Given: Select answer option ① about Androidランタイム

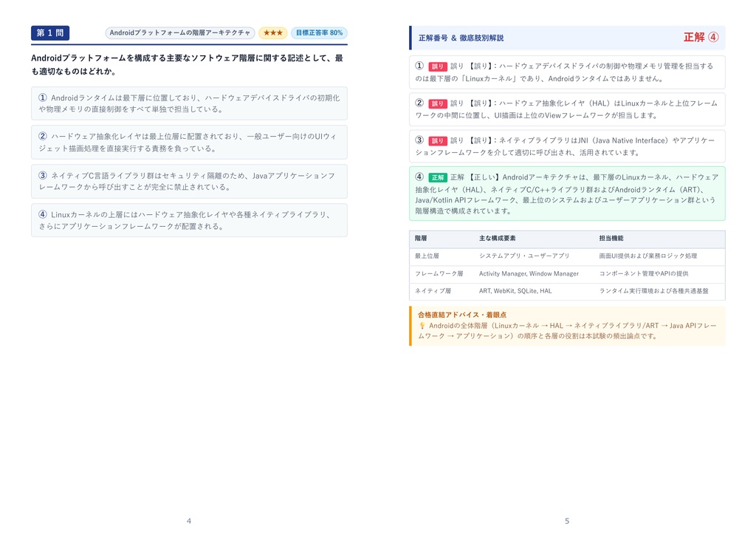Looking at the screenshot, I should click(x=189, y=103).
